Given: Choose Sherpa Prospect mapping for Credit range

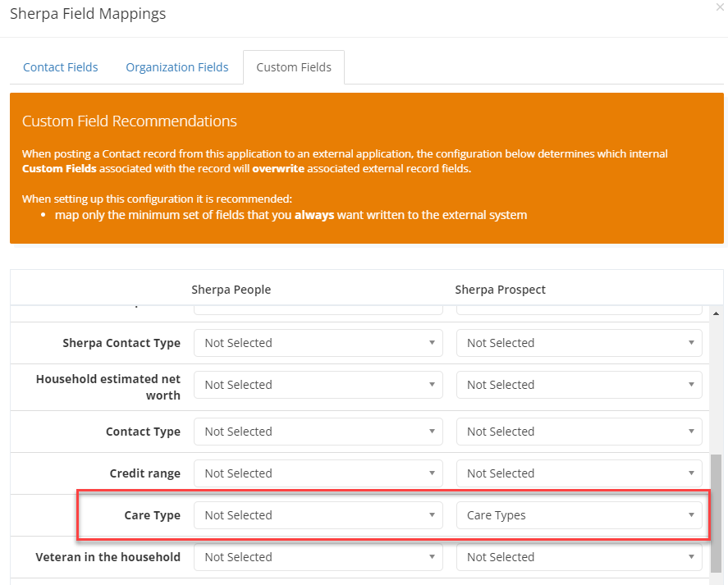Looking at the screenshot, I should (579, 473).
